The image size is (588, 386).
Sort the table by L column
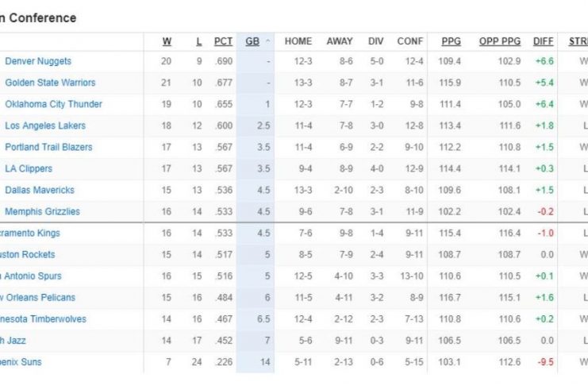198,41
